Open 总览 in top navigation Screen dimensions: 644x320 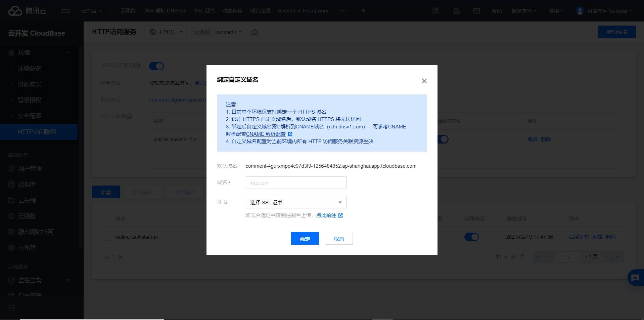[66, 11]
